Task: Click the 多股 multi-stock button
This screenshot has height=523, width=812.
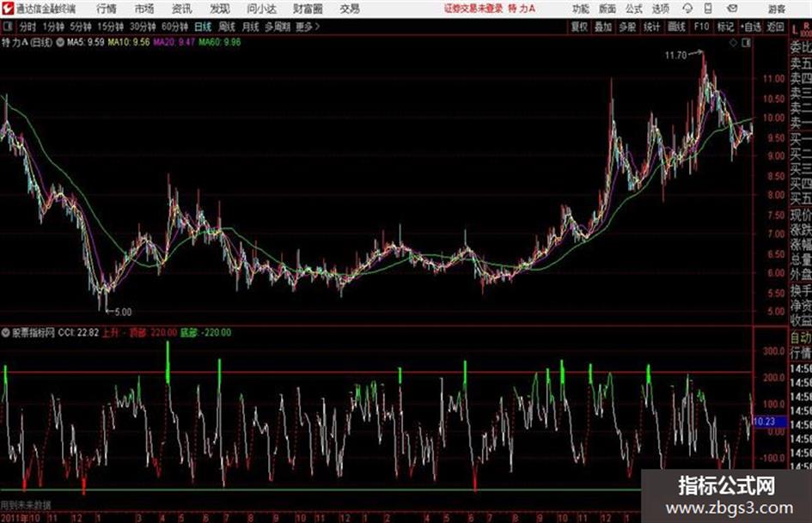Action: click(627, 27)
